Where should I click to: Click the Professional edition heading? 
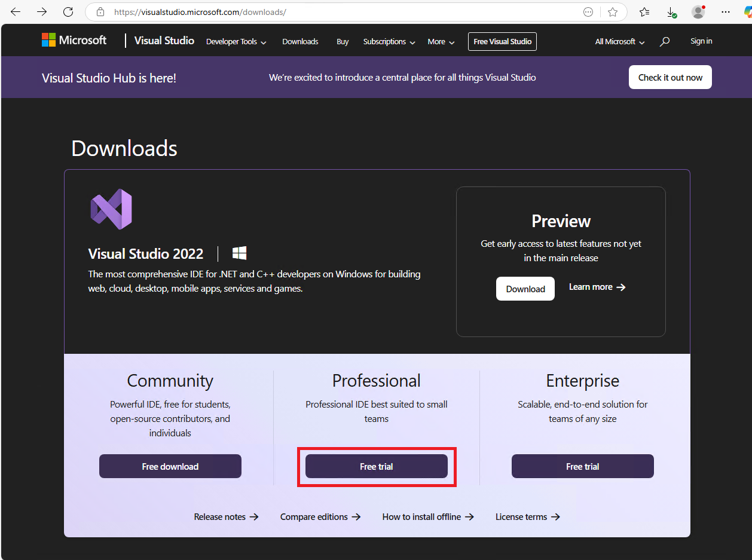click(x=377, y=381)
